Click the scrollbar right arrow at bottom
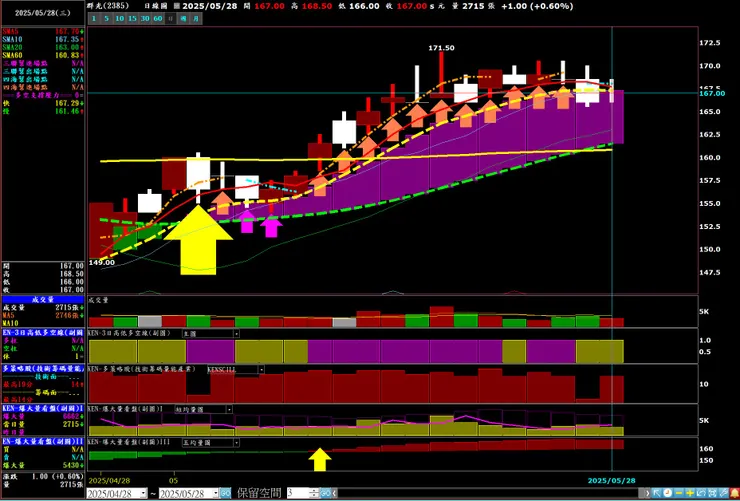The width and height of the screenshot is (740, 501). click(x=647, y=493)
